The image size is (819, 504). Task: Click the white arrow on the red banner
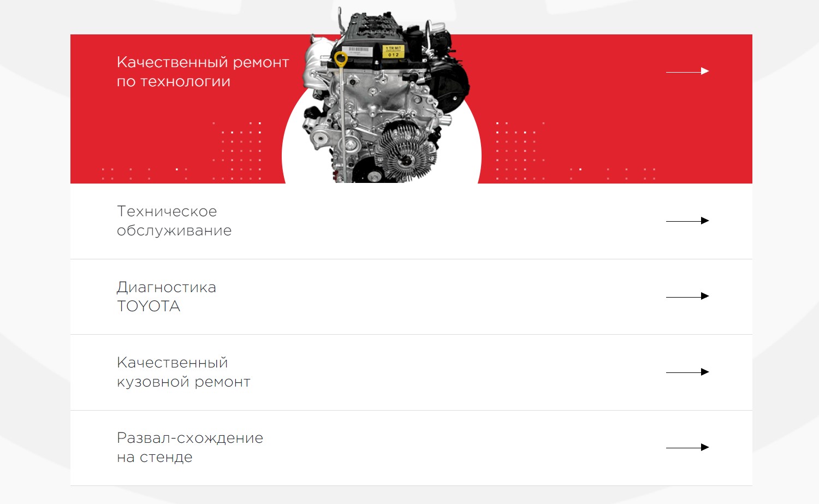[x=687, y=71]
